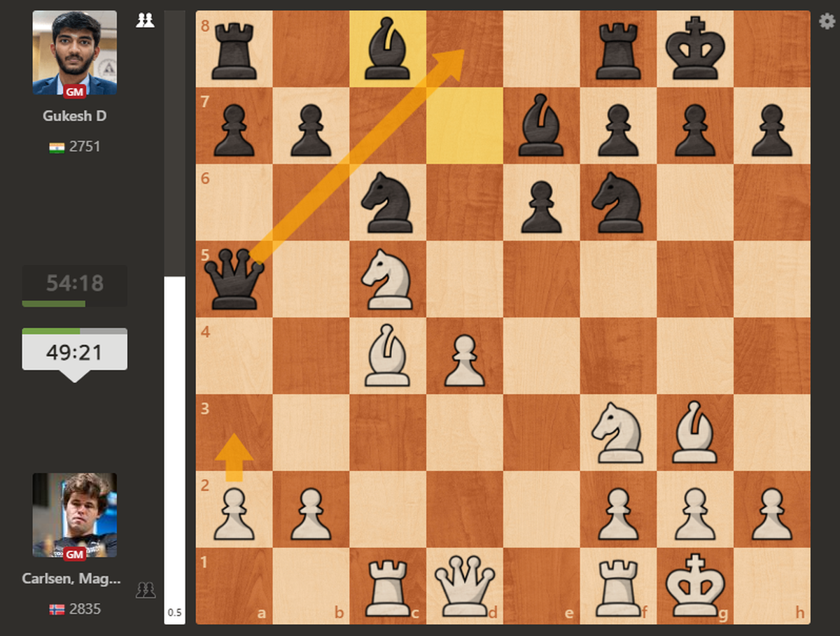Screen dimensions: 840x636
Task: Click the empty a3 square with arrow
Action: point(234,432)
